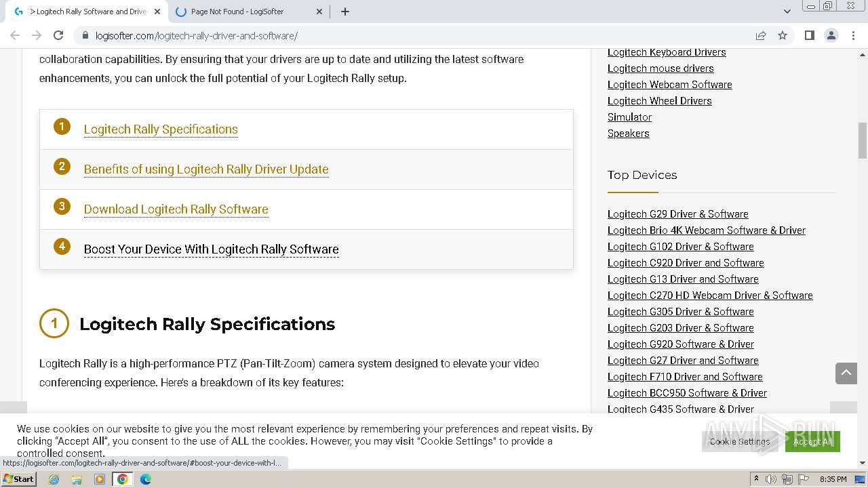Click the number 4 contents badge
868x488 pixels.
pyautogui.click(x=62, y=247)
